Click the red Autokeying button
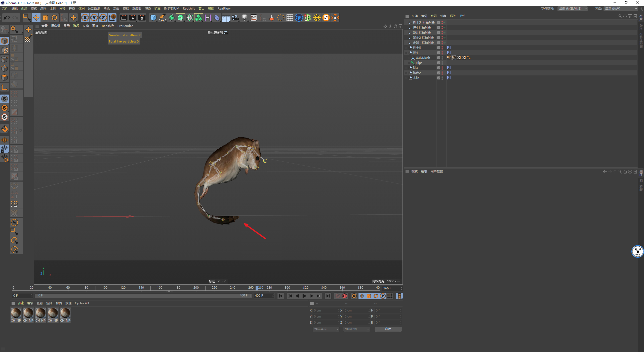 point(345,296)
